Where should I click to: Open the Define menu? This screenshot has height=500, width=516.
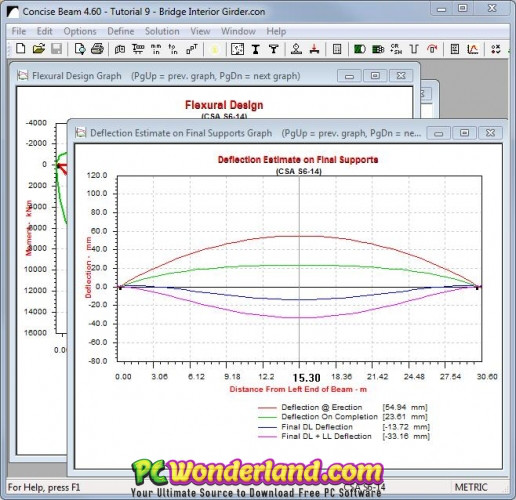pos(121,31)
